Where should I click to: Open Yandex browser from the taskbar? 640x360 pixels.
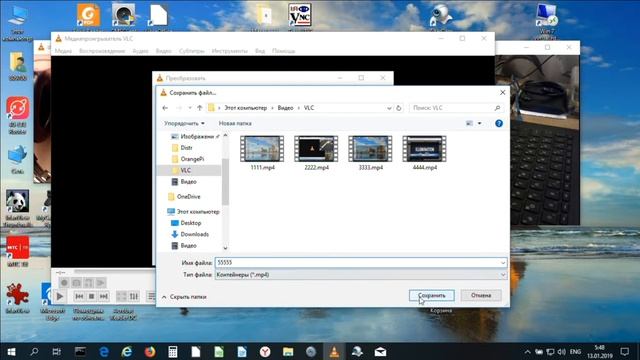(x=265, y=351)
